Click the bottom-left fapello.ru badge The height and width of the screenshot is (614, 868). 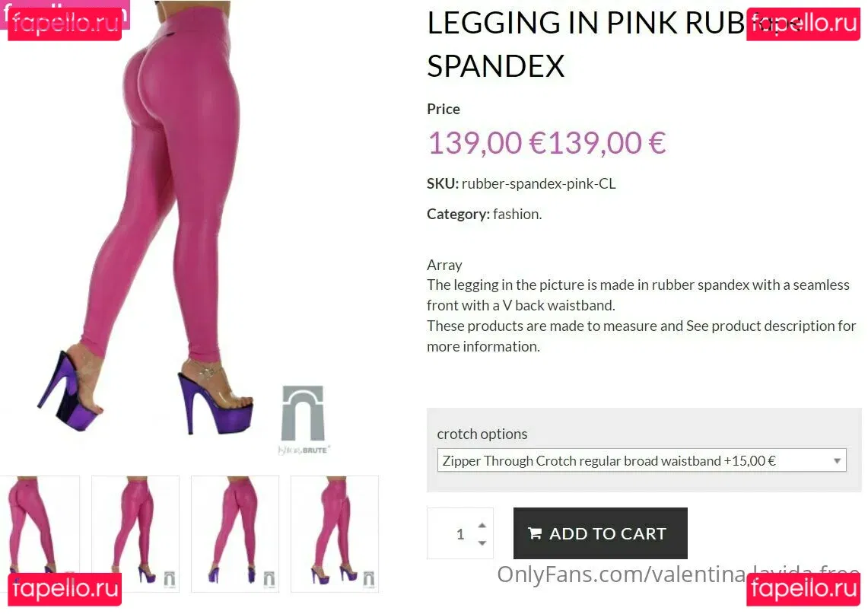tap(65, 589)
